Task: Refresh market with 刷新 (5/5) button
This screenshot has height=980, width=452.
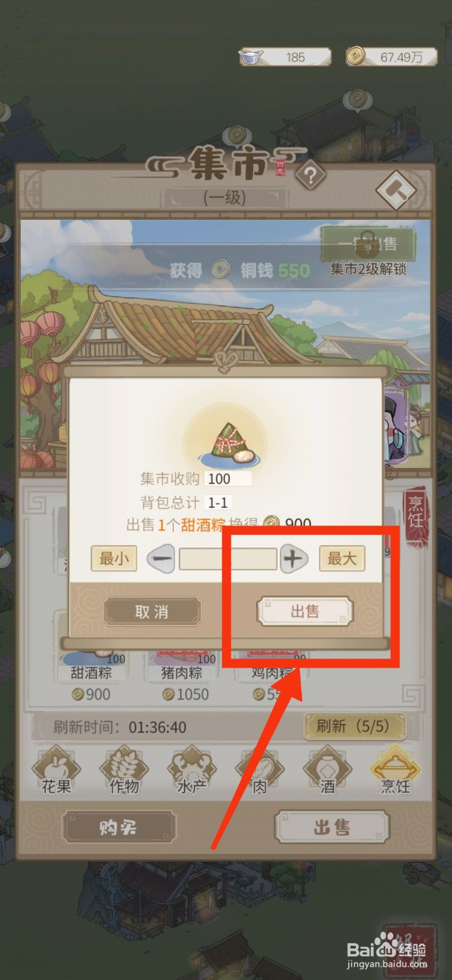Action: (354, 726)
